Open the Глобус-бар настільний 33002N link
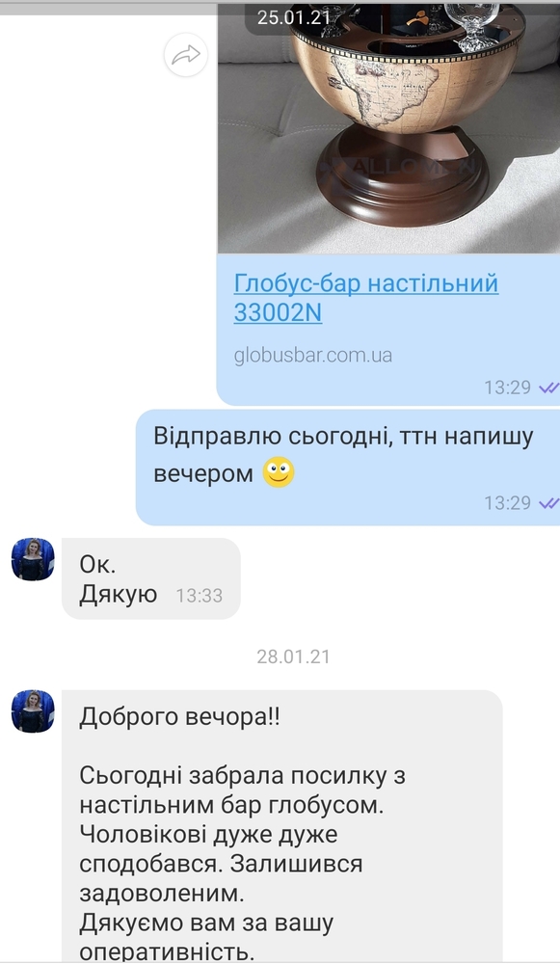 [365, 298]
